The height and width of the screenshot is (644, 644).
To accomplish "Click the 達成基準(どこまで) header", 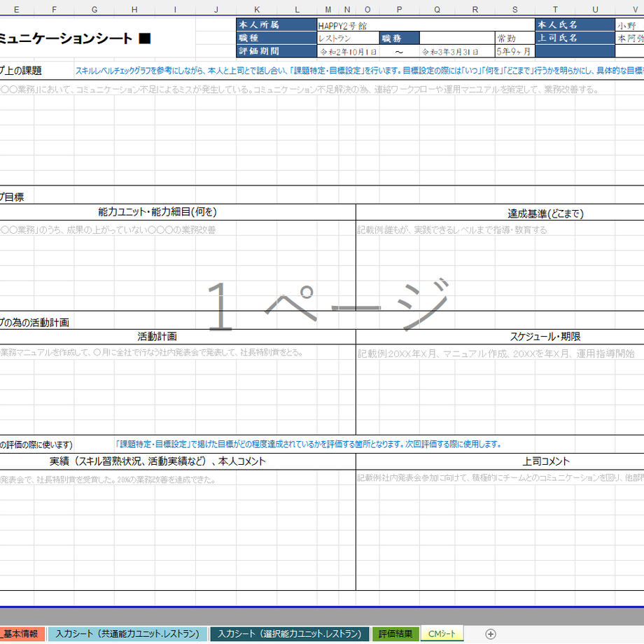I will coord(545,213).
